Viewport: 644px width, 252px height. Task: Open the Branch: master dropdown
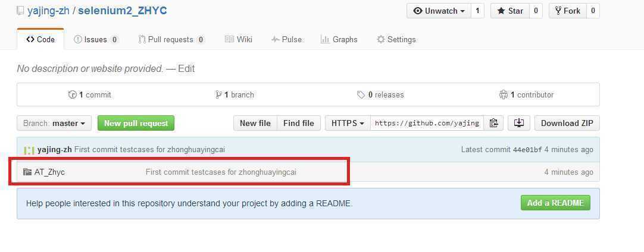click(x=54, y=123)
